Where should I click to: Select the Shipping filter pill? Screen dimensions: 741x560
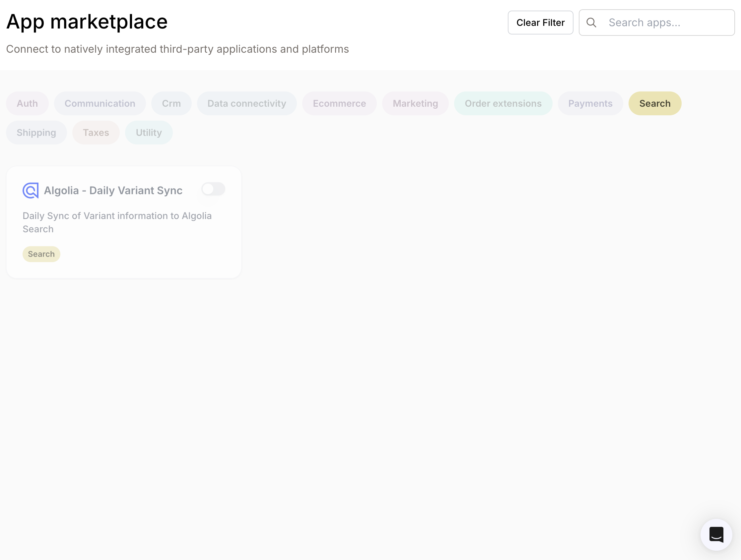[x=36, y=132]
